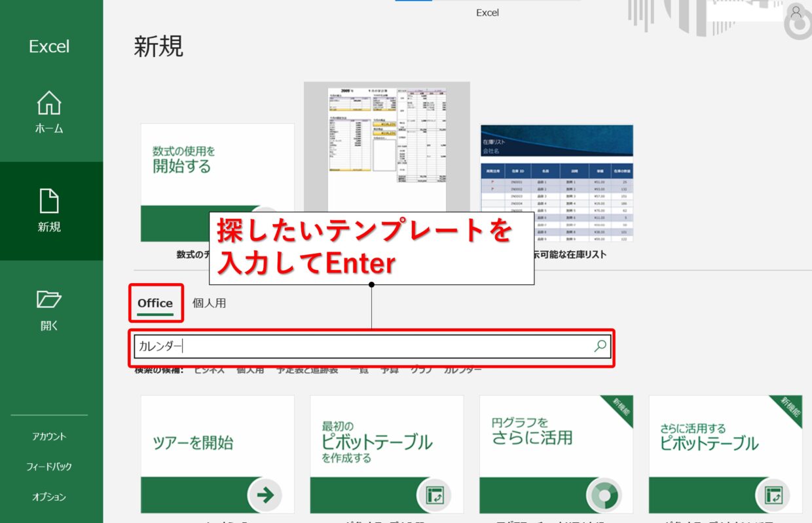Choose 予定表と追跡表 search suggestion
This screenshot has width=812, height=523.
[308, 370]
